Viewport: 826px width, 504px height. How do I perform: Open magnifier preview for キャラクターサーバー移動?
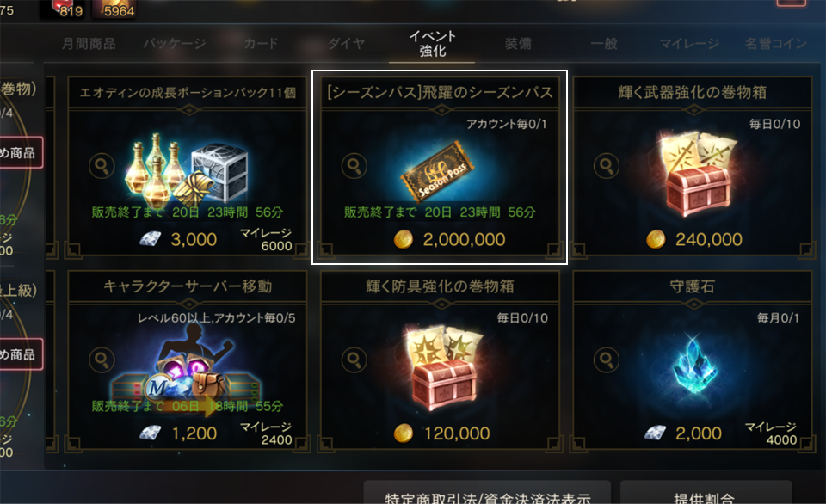(x=102, y=360)
